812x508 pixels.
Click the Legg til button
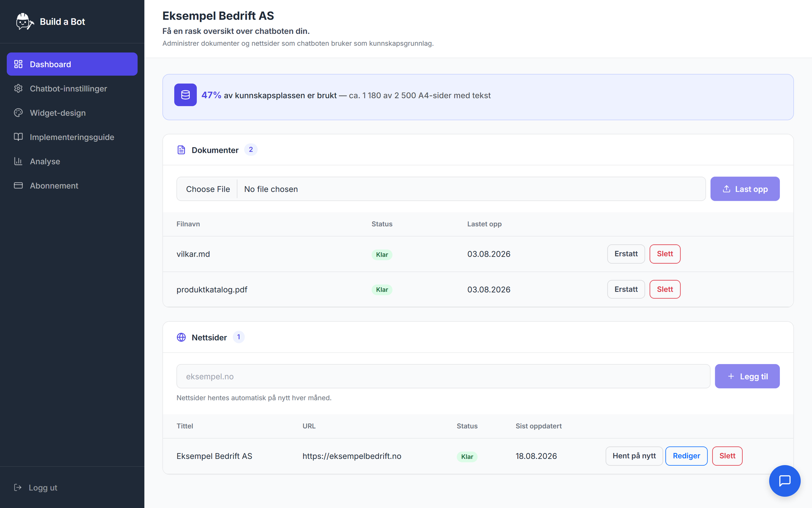point(747,376)
